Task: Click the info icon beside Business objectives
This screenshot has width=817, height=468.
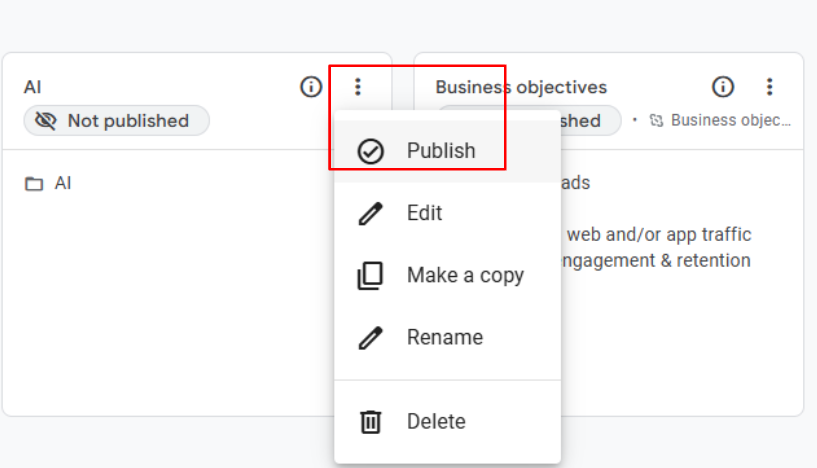Action: [x=723, y=87]
